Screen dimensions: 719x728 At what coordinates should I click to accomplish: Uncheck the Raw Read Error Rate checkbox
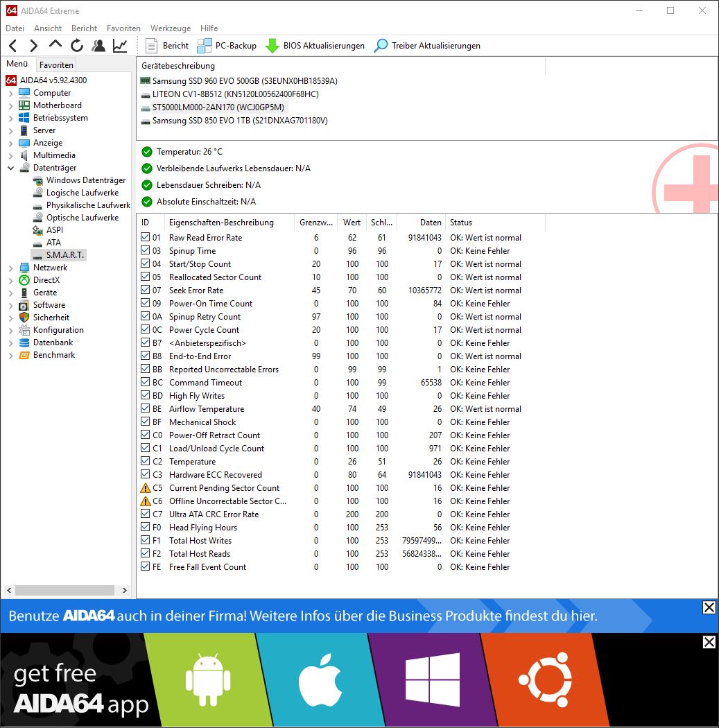click(146, 237)
